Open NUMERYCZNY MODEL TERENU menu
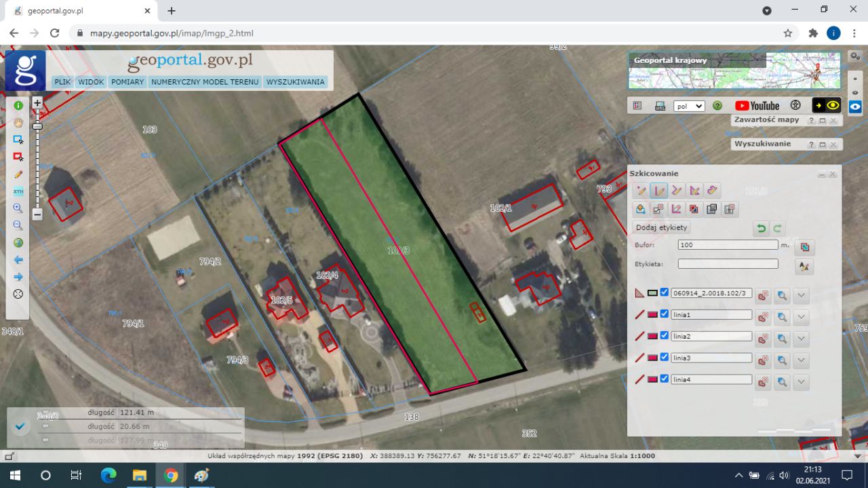868x488 pixels. pyautogui.click(x=205, y=81)
